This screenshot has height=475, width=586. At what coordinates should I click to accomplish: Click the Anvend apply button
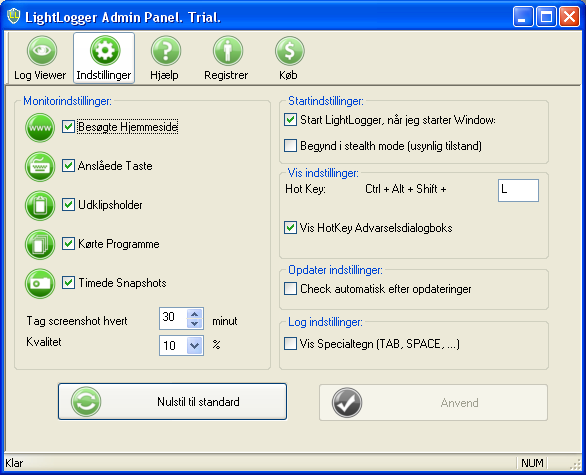[x=433, y=402]
